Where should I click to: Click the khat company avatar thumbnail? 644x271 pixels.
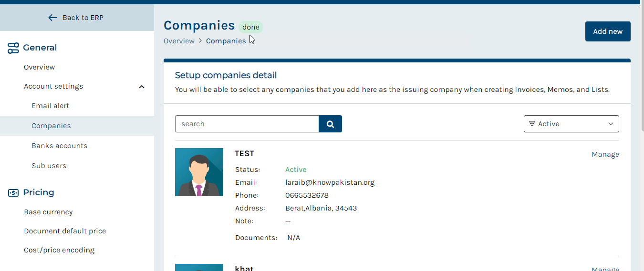pos(199,267)
